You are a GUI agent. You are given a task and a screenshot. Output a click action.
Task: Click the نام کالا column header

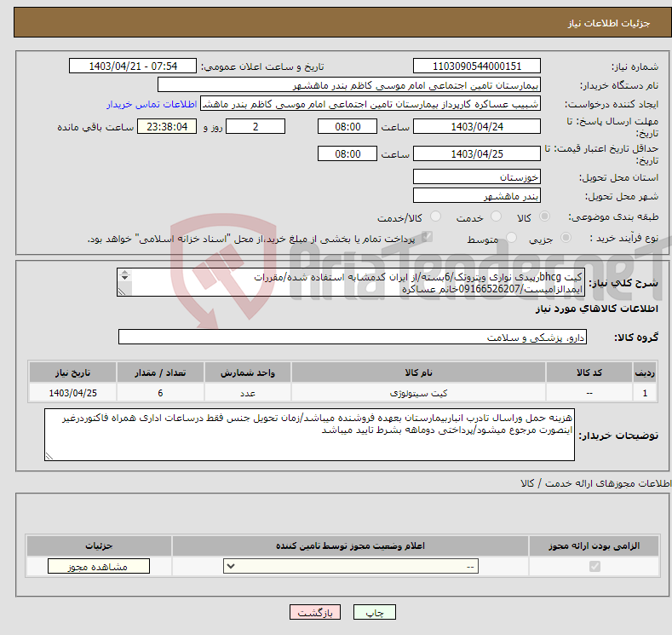coord(418,372)
